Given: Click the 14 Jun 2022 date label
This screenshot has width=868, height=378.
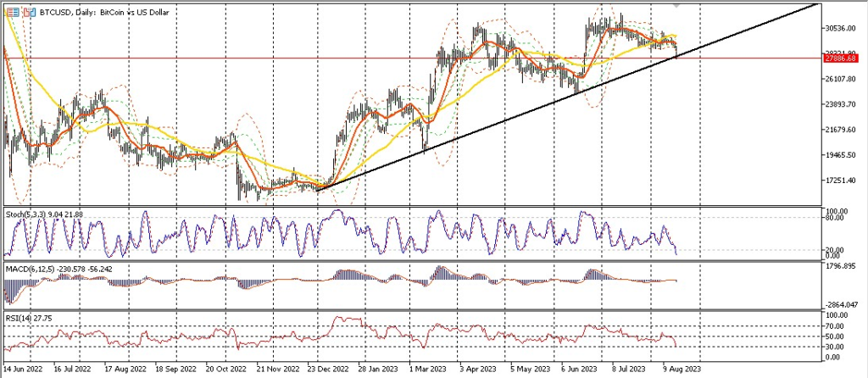Looking at the screenshot, I should (x=25, y=371).
